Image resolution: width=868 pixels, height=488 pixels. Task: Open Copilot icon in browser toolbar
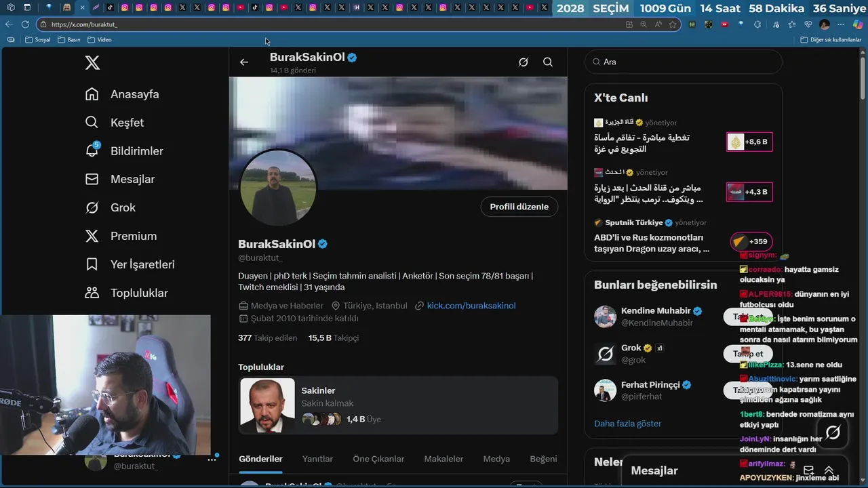857,24
